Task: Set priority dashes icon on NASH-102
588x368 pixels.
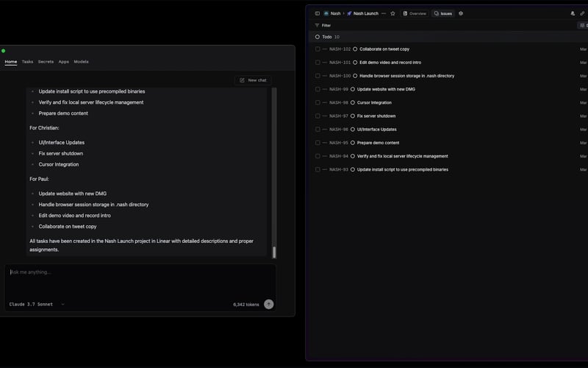Action: click(x=325, y=49)
